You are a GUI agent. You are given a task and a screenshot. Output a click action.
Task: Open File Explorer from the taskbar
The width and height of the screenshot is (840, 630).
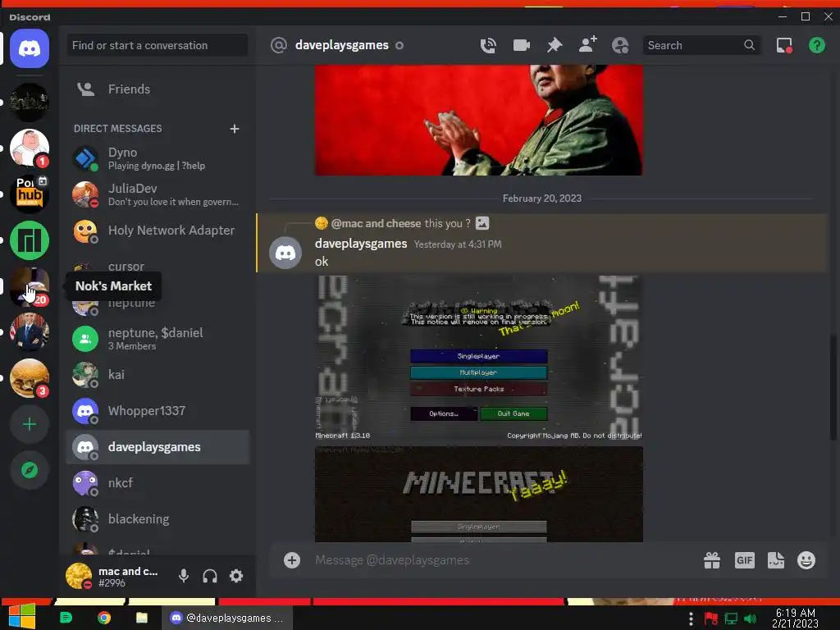pos(141,618)
